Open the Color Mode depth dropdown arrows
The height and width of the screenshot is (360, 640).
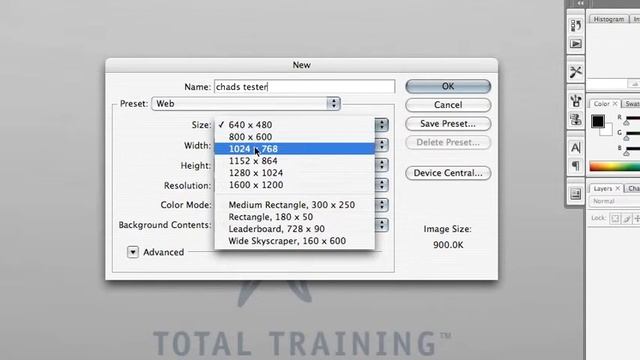(382, 205)
